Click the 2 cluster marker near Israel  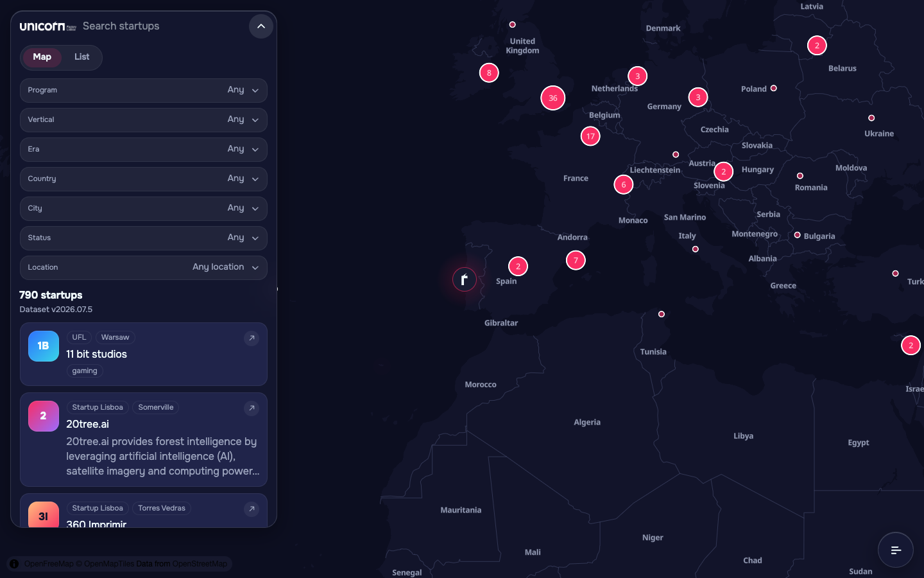(x=911, y=346)
